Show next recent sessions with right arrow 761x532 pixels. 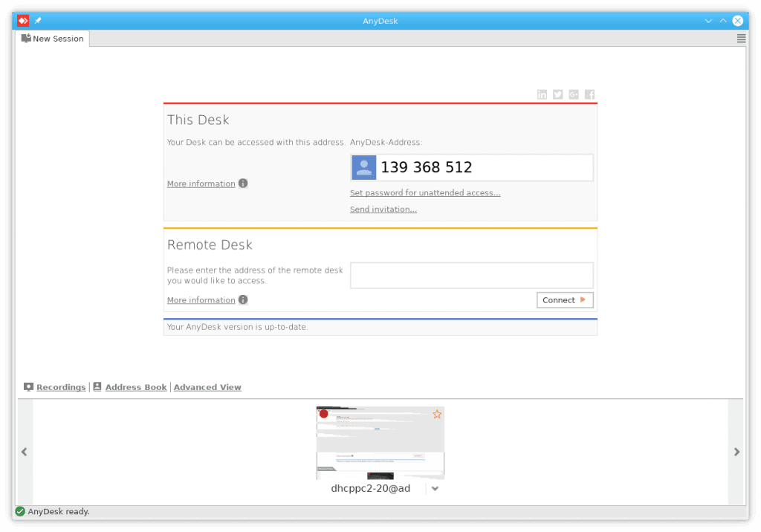point(736,452)
